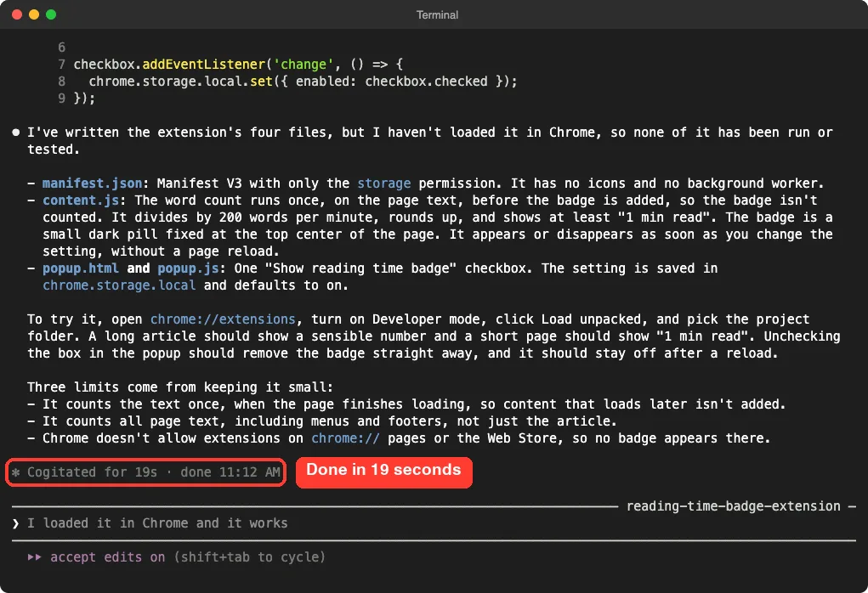Screen dimensions: 868x593
Task: Click 'done 11:12 AM' timestamp
Action: 230,472
